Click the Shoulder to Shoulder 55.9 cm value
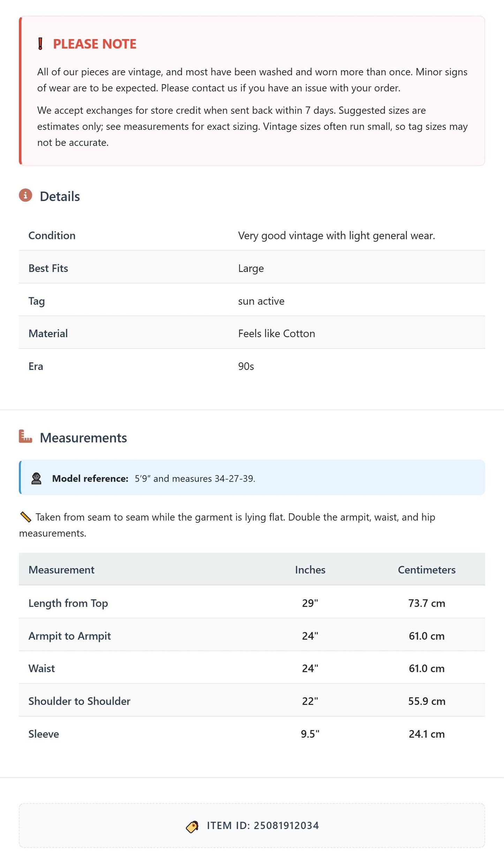 click(x=427, y=701)
